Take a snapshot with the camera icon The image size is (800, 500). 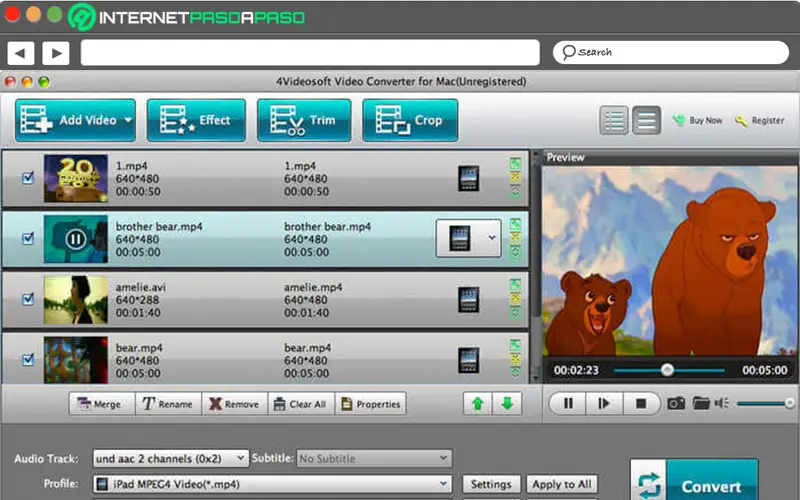(x=676, y=404)
